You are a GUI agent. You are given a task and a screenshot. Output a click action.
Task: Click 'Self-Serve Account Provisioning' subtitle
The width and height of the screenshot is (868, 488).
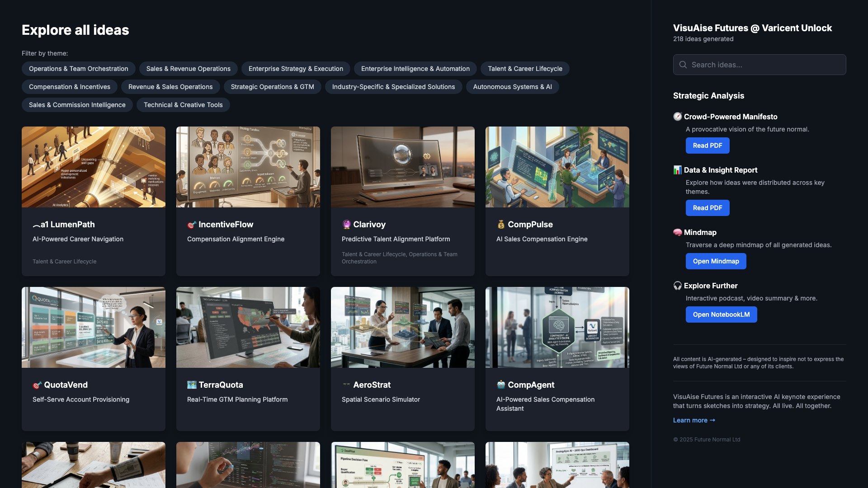(81, 399)
